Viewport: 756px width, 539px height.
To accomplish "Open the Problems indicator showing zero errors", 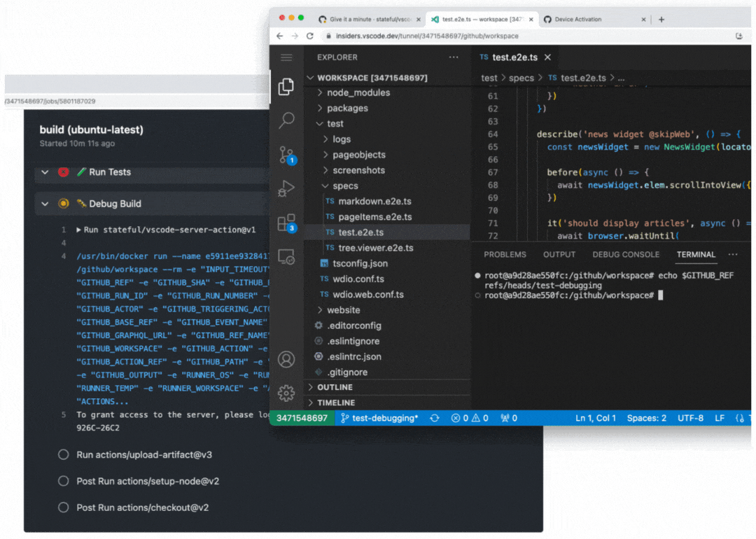I will [x=468, y=418].
